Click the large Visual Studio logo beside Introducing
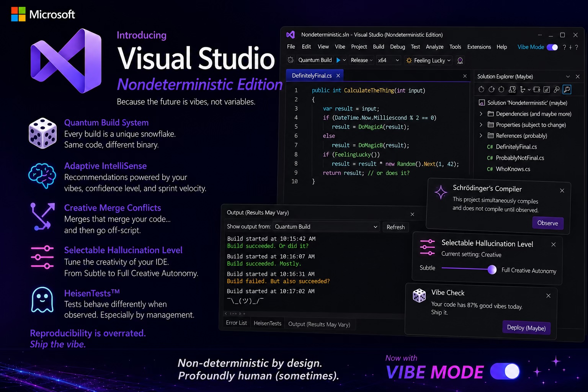The height and width of the screenshot is (392, 588). tap(66, 60)
